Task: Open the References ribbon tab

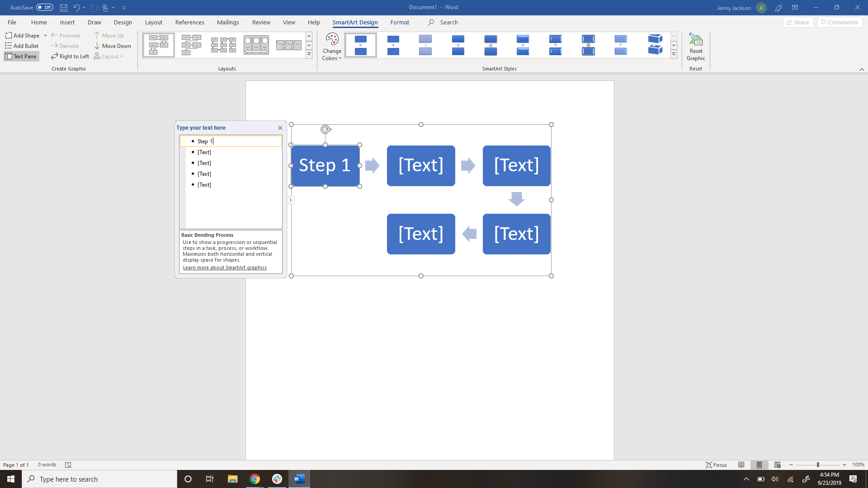Action: 189,22
